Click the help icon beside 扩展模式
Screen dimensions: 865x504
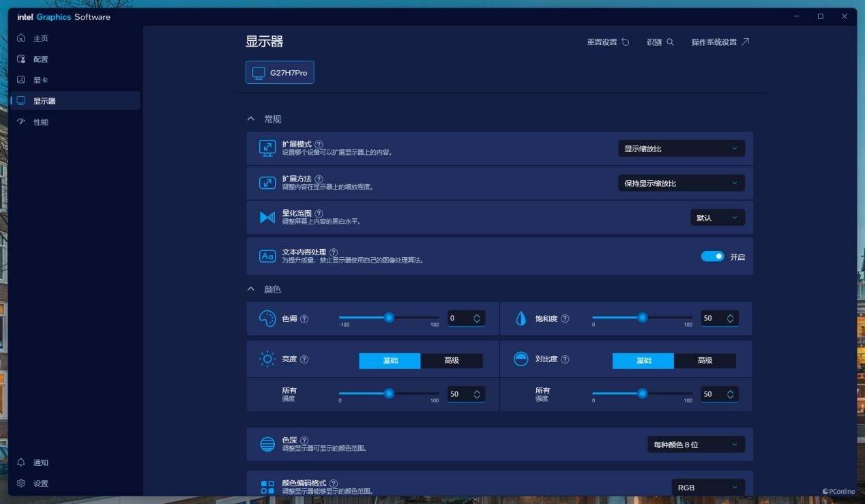(319, 145)
